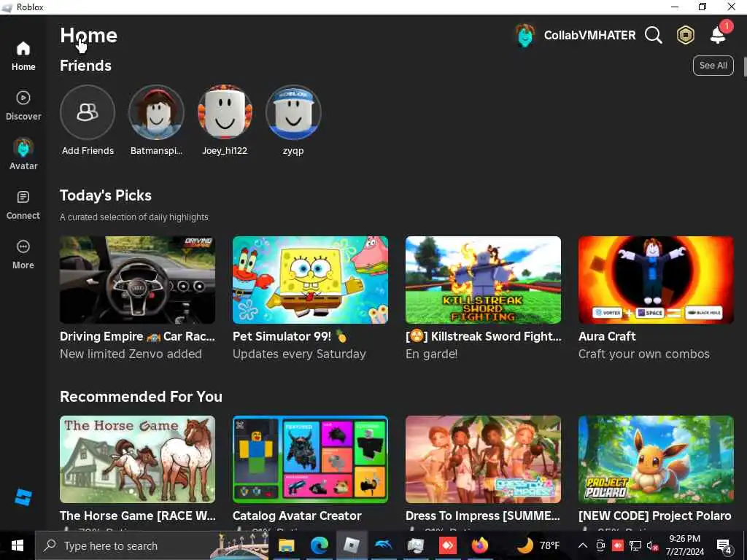Open the notifications bell
Screen dimensions: 747x560
[x=718, y=35]
